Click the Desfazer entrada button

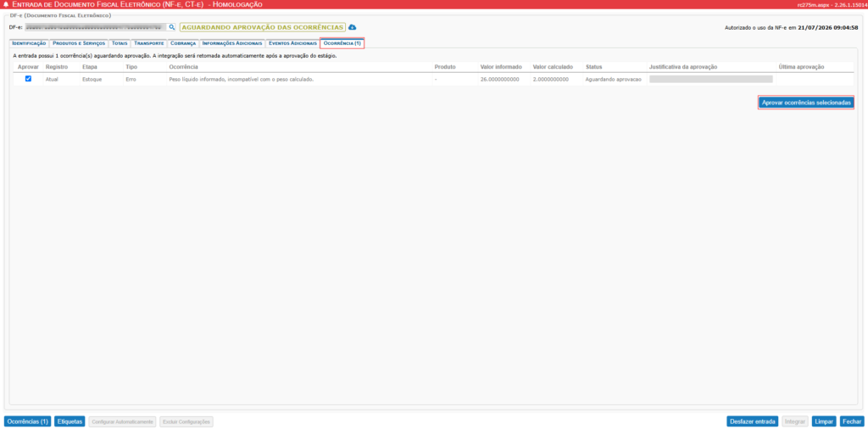click(x=753, y=422)
